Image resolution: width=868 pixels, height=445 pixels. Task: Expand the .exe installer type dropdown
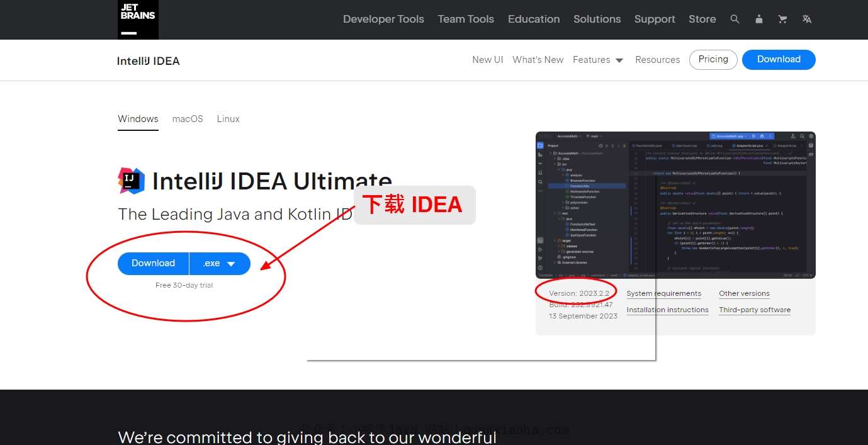(220, 264)
